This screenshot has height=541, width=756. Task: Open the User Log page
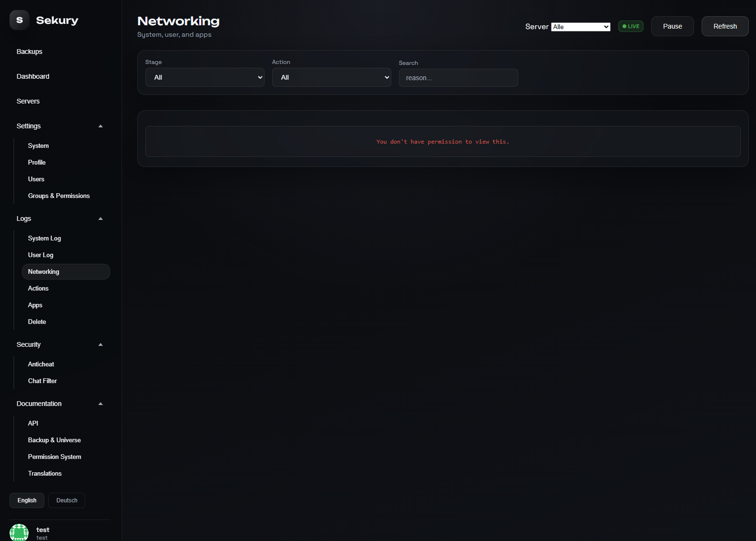click(41, 255)
